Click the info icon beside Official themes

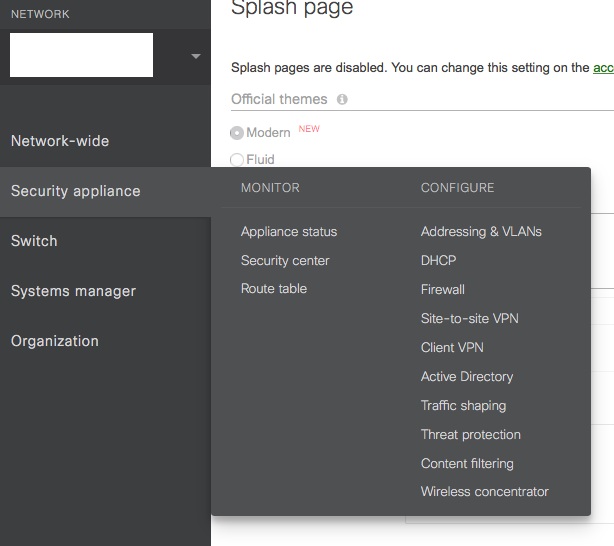[342, 100]
